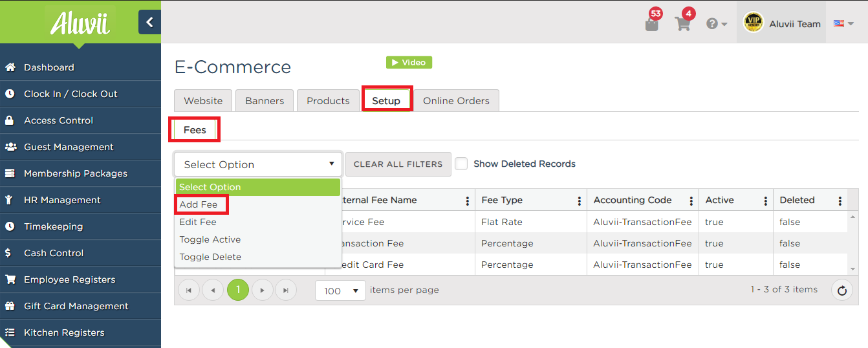868x348 pixels.
Task: Click the Gift Card Management gift icon
Action: [x=10, y=306]
